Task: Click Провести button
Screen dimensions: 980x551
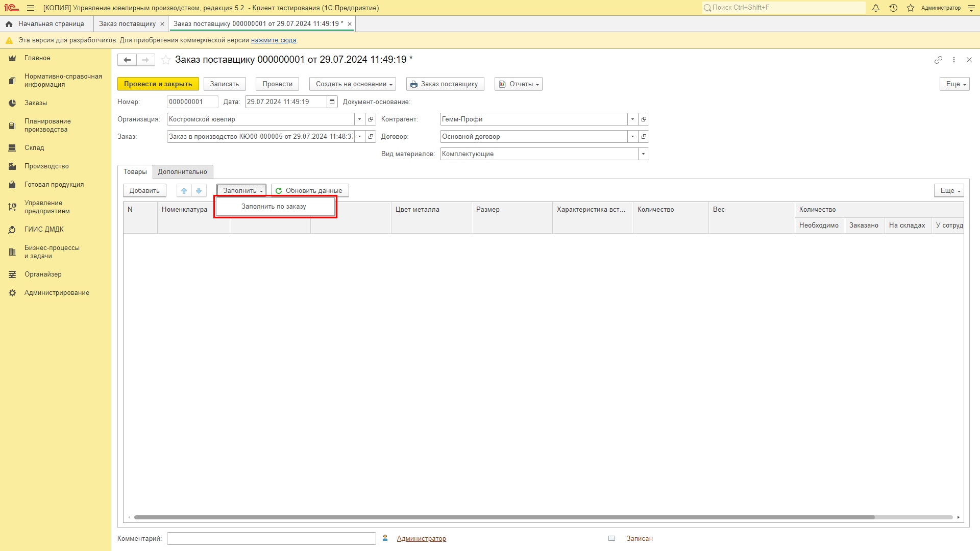Action: [278, 84]
